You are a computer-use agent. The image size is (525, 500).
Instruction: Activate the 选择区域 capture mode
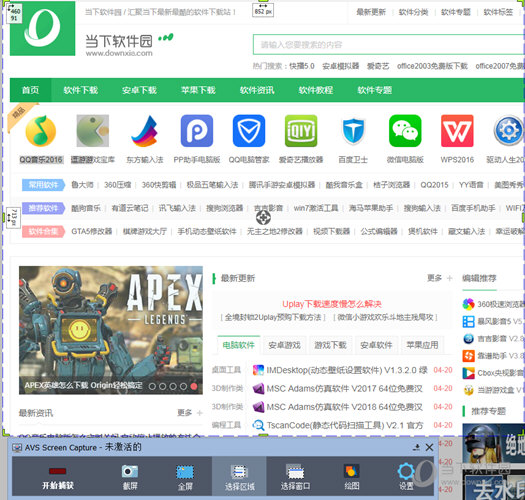click(239, 477)
